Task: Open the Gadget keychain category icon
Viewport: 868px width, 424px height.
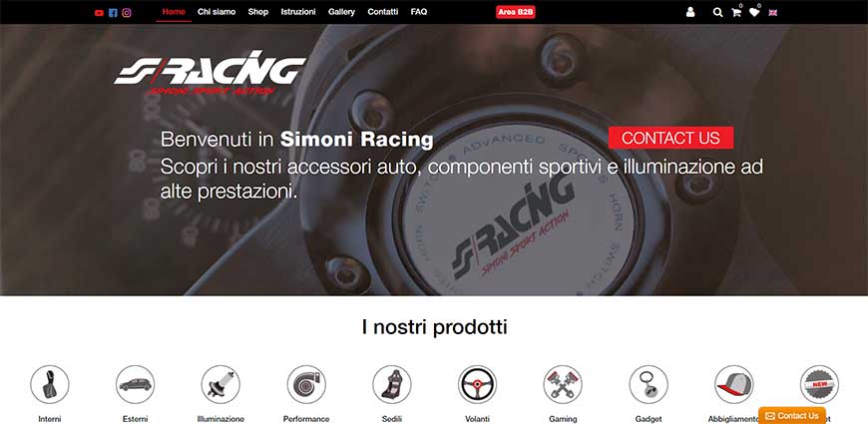Action: (649, 385)
